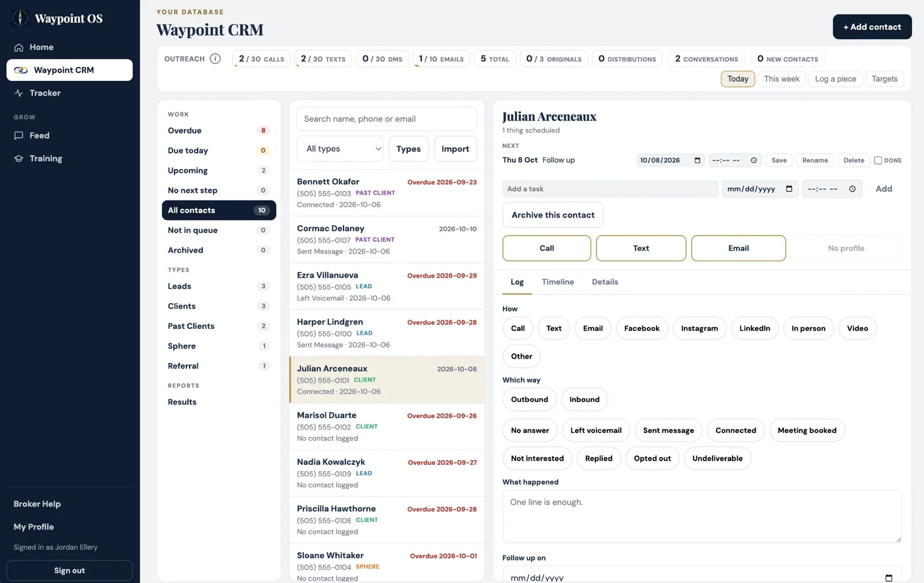Select the Left voicemail outcome chip
924x583 pixels.
pos(596,431)
